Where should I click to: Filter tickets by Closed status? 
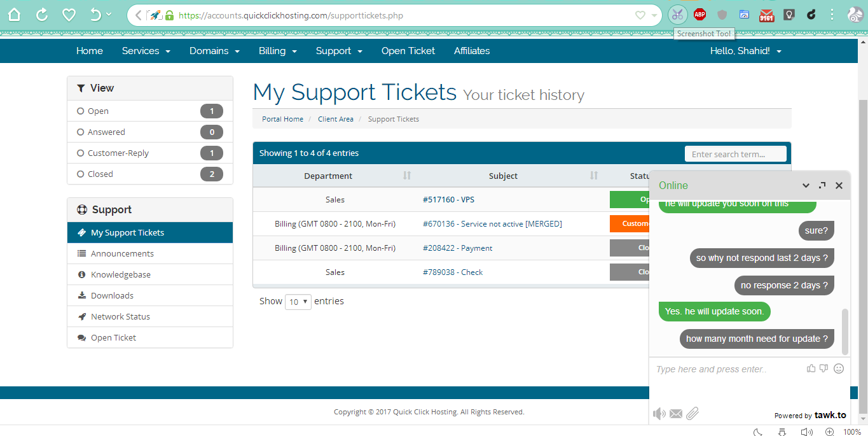[150, 174]
